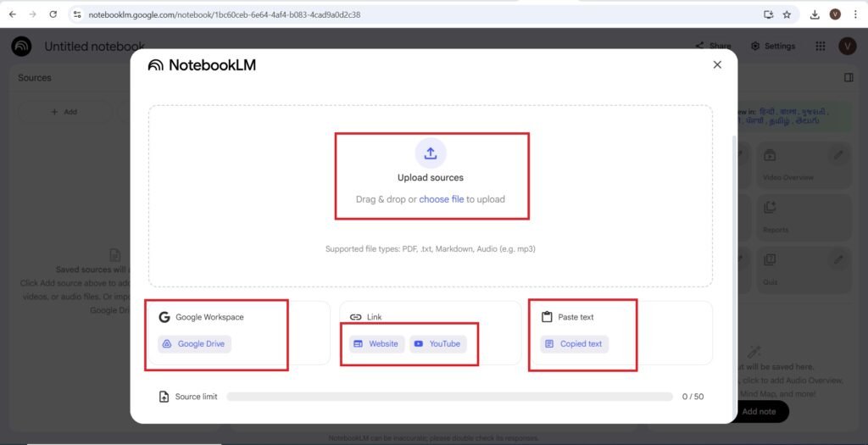
Task: Open the Google apps grid
Action: click(x=821, y=46)
